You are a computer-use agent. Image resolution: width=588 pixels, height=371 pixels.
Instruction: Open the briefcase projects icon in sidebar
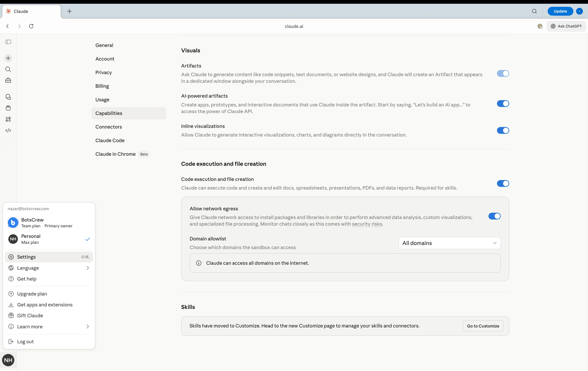pos(8,80)
